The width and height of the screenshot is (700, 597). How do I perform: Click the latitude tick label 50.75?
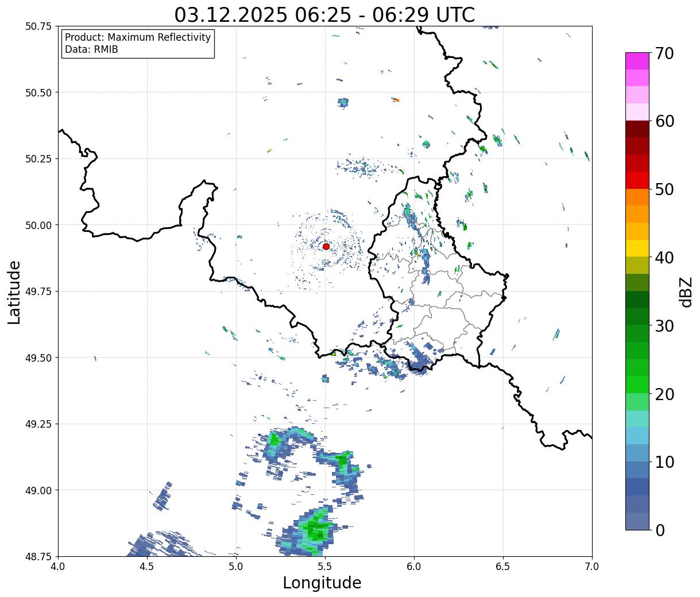[x=38, y=26]
